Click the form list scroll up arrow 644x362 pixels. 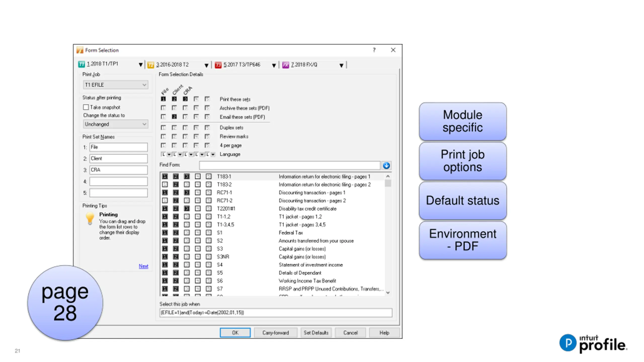click(x=388, y=176)
